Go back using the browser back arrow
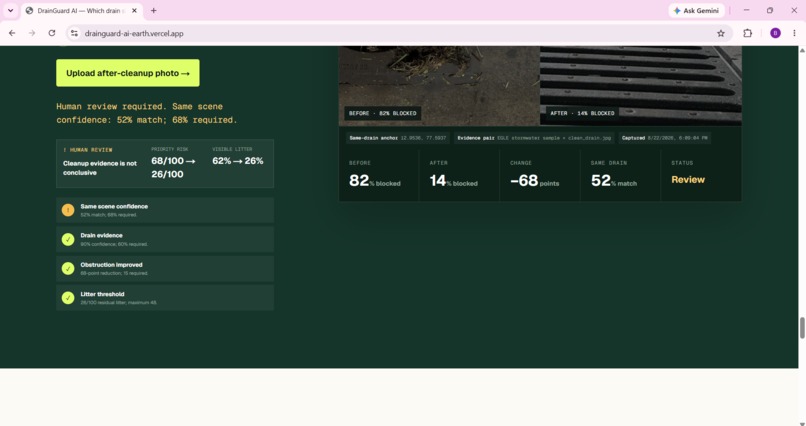 [x=12, y=33]
